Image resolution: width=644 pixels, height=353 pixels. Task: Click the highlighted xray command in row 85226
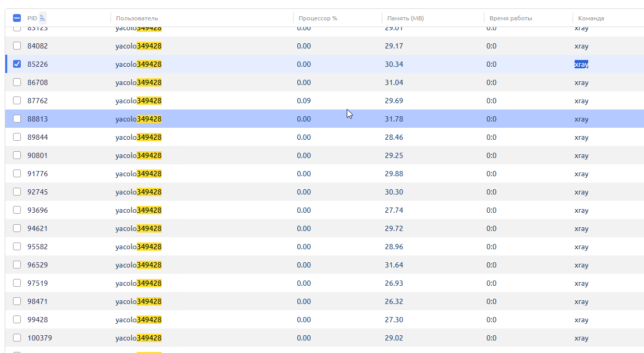point(581,65)
